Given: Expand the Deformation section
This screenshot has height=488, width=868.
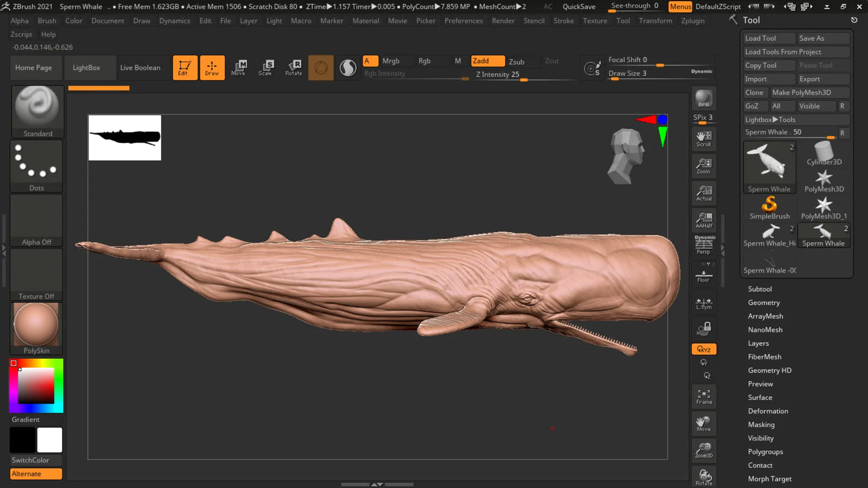Looking at the screenshot, I should click(x=768, y=411).
